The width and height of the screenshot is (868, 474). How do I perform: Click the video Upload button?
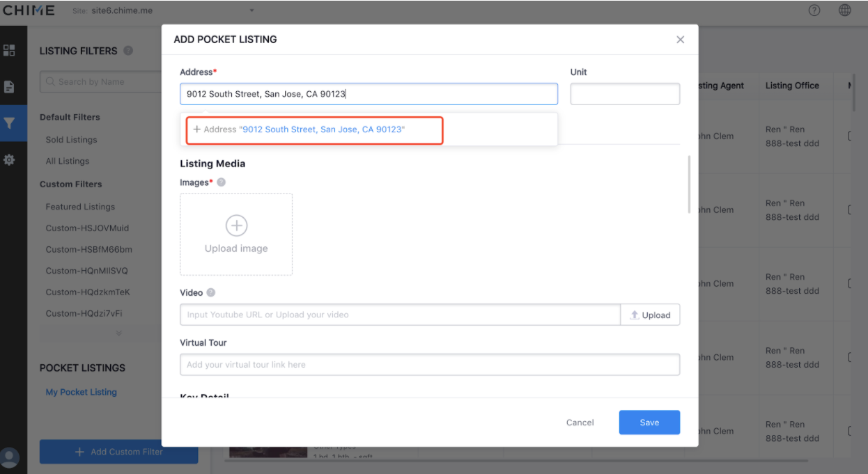(650, 315)
